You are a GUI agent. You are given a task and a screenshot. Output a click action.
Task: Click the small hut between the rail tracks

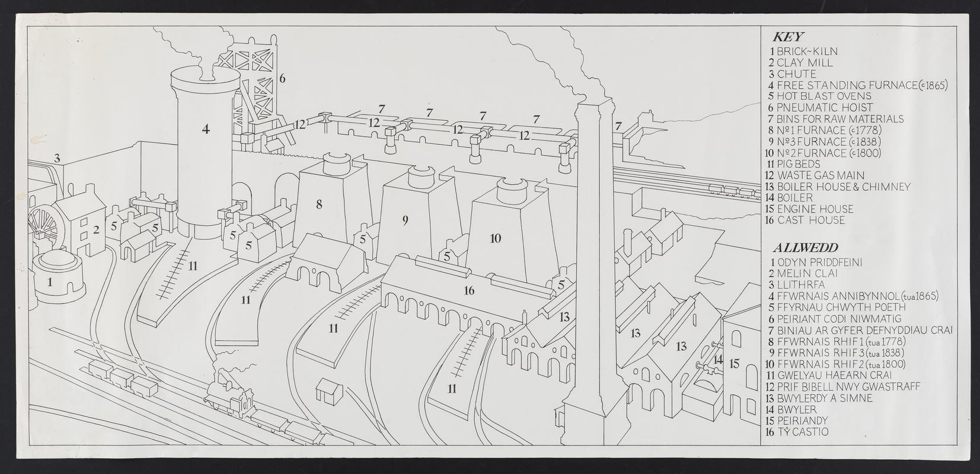coord(330,391)
